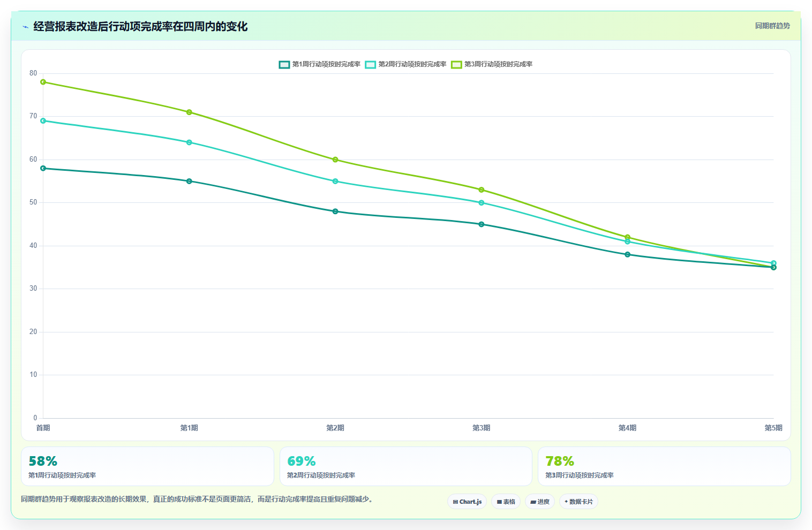Click the 第5期 x-axis label
This screenshot has width=812, height=530.
coord(773,428)
